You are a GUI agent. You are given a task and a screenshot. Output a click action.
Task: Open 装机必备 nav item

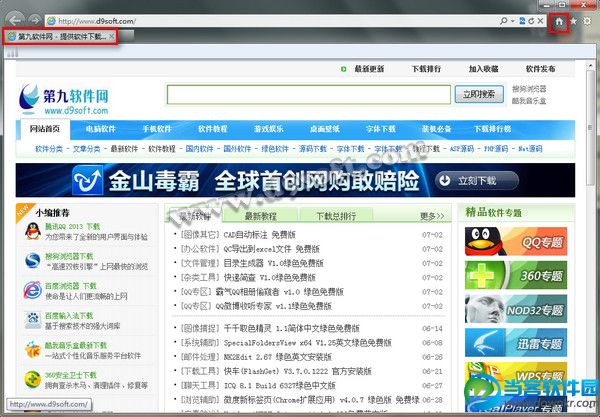pyautogui.click(x=436, y=129)
